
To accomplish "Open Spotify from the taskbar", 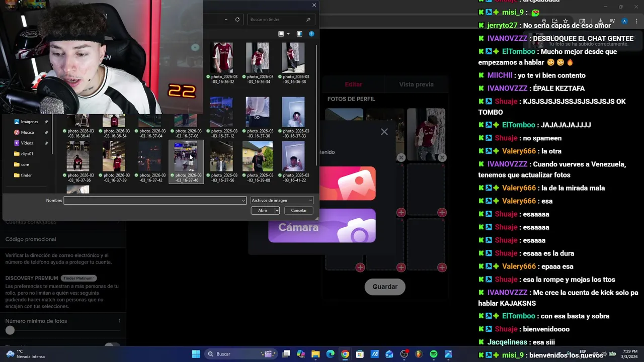I will tap(434, 354).
